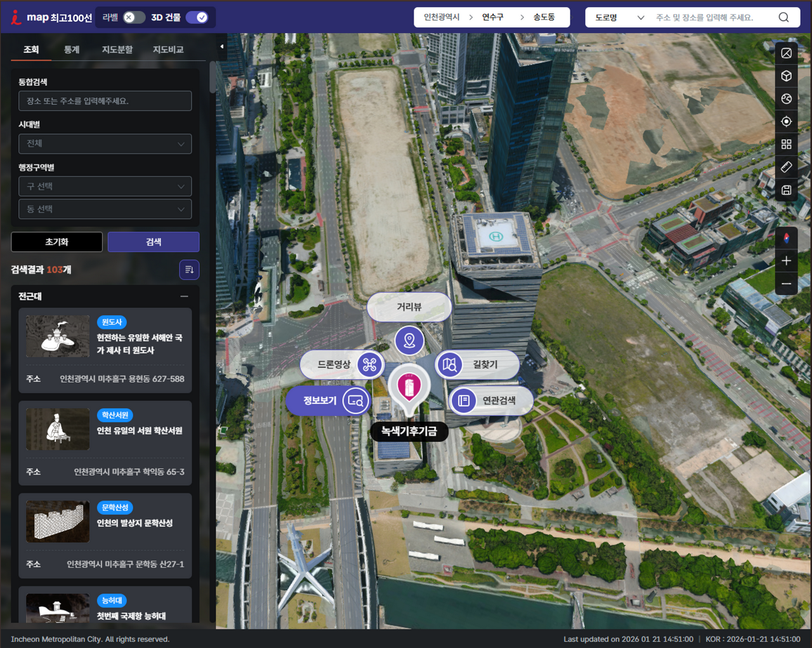Click the save icon in right toolbar
Image resolution: width=812 pixels, height=648 pixels.
click(786, 190)
